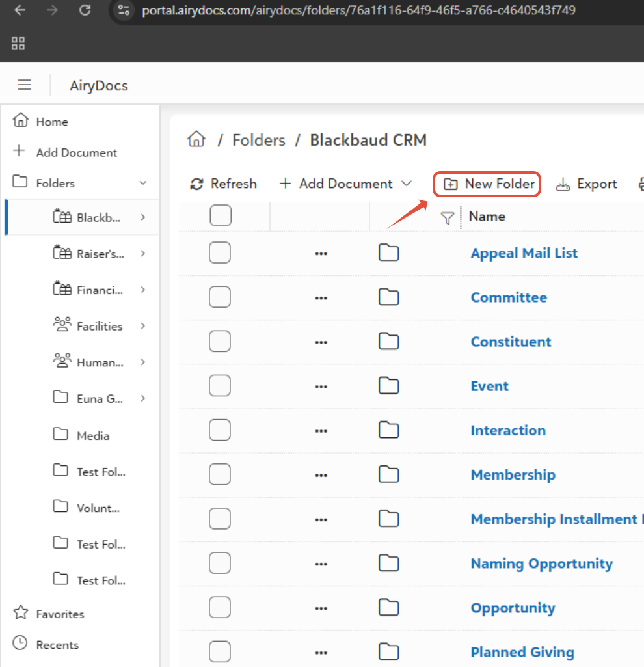Image resolution: width=644 pixels, height=667 pixels.
Task: Open more options for Membership Installment row
Action: tap(321, 520)
